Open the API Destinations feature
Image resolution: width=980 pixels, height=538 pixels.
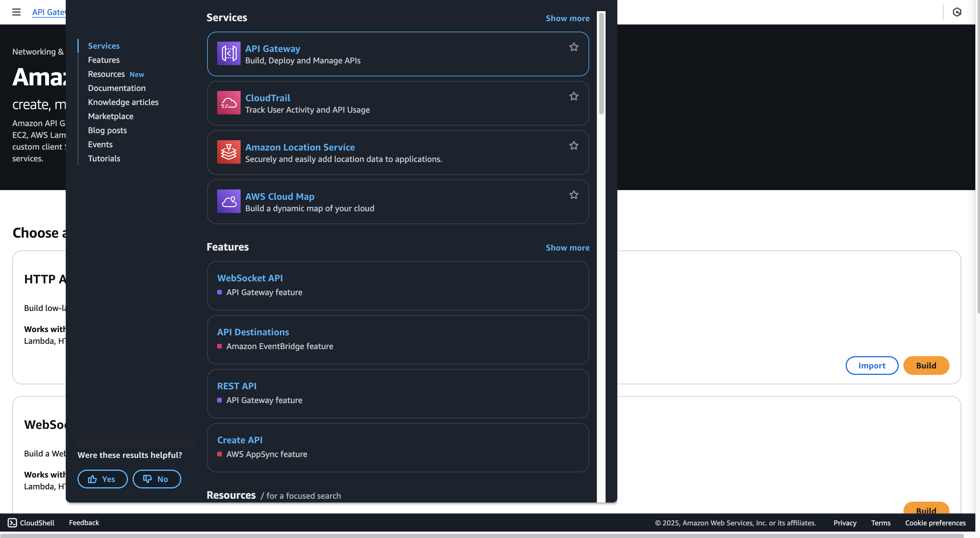pos(253,332)
